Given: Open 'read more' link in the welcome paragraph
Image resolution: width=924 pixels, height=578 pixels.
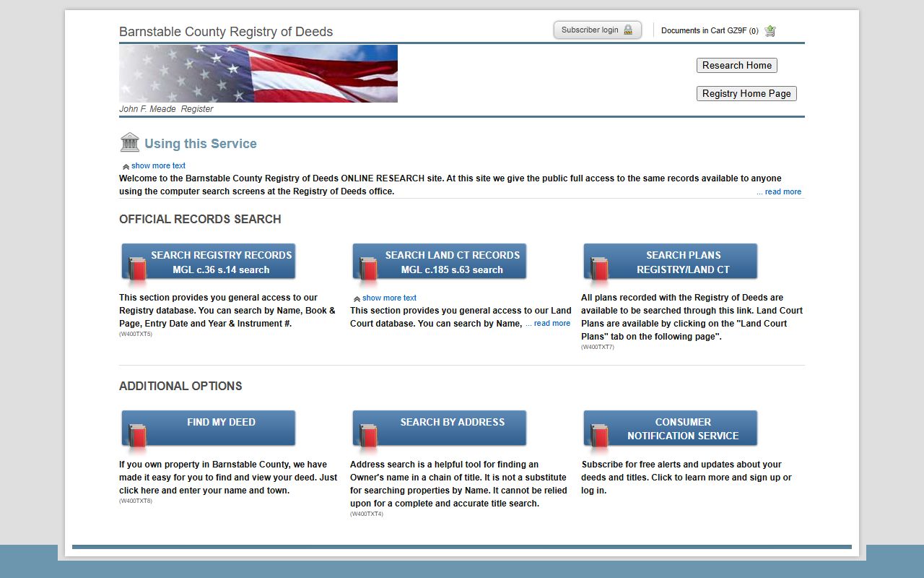Looking at the screenshot, I should click(779, 191).
